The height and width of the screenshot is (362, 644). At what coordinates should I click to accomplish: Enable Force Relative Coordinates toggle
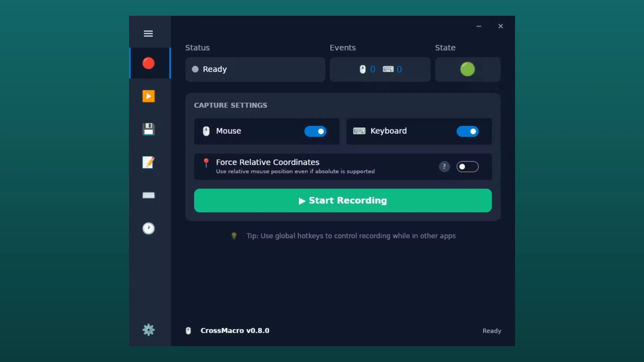(468, 167)
